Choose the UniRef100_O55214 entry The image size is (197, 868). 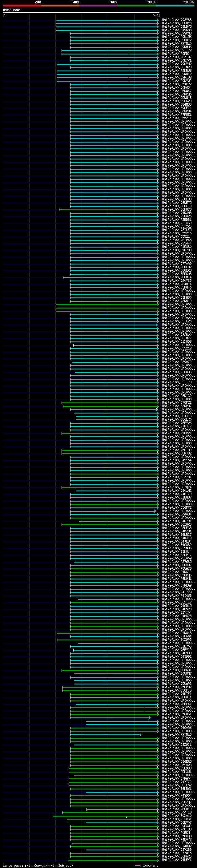point(177,236)
